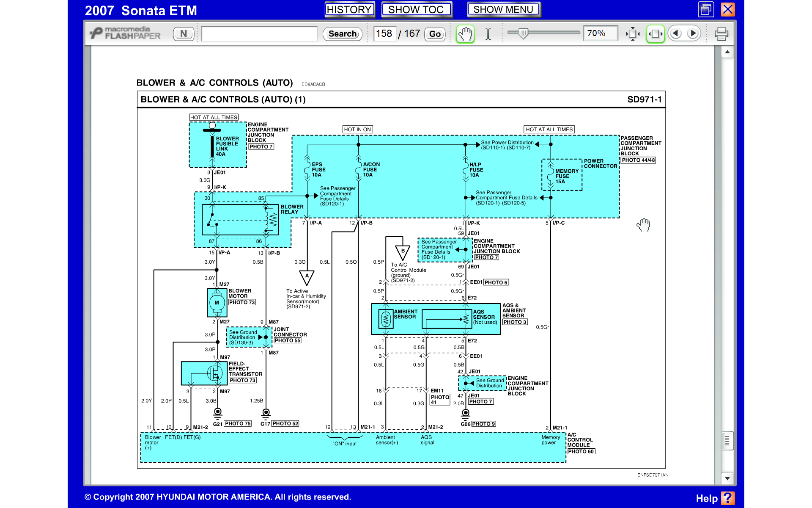Go to the next page
Screen dimensions: 812x508
point(693,33)
